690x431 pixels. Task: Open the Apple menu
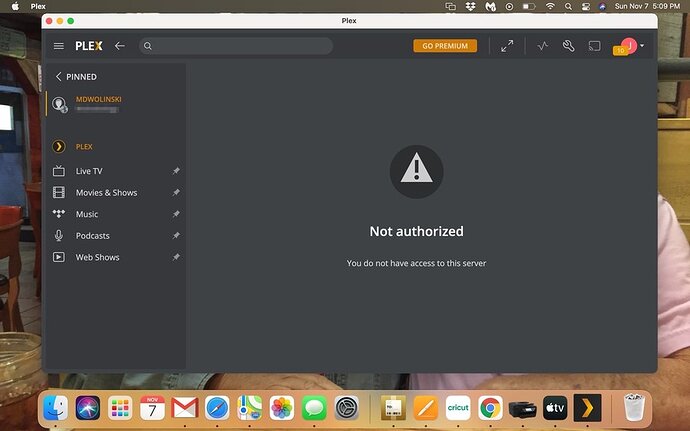pyautogui.click(x=15, y=6)
